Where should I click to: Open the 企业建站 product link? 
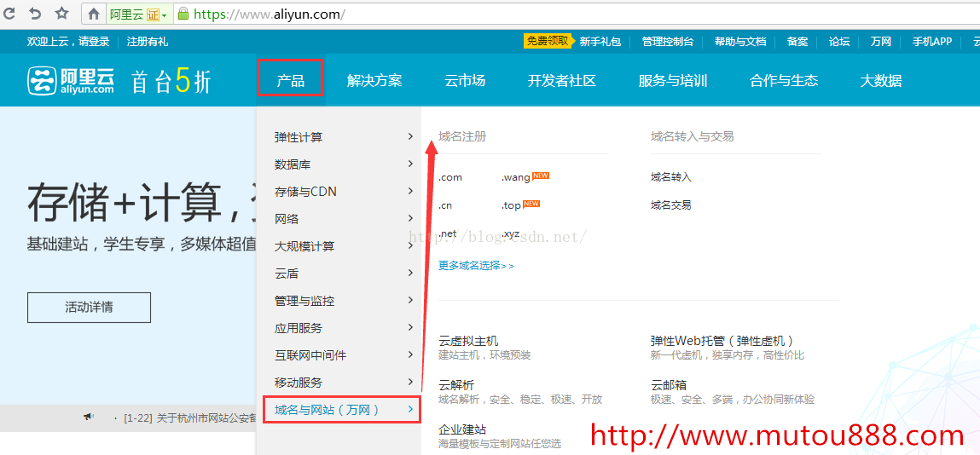click(x=462, y=429)
